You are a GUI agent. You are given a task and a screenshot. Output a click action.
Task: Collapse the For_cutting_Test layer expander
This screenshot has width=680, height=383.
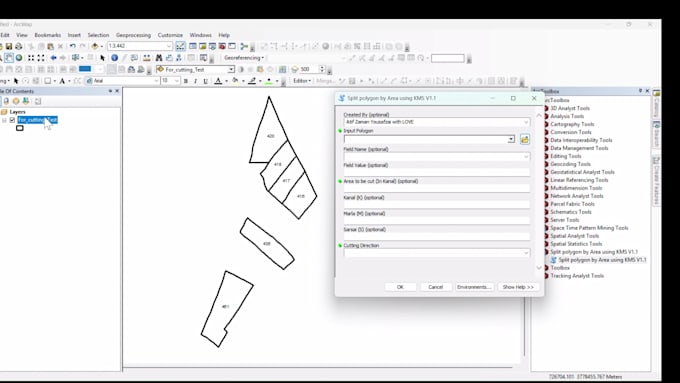coord(4,120)
